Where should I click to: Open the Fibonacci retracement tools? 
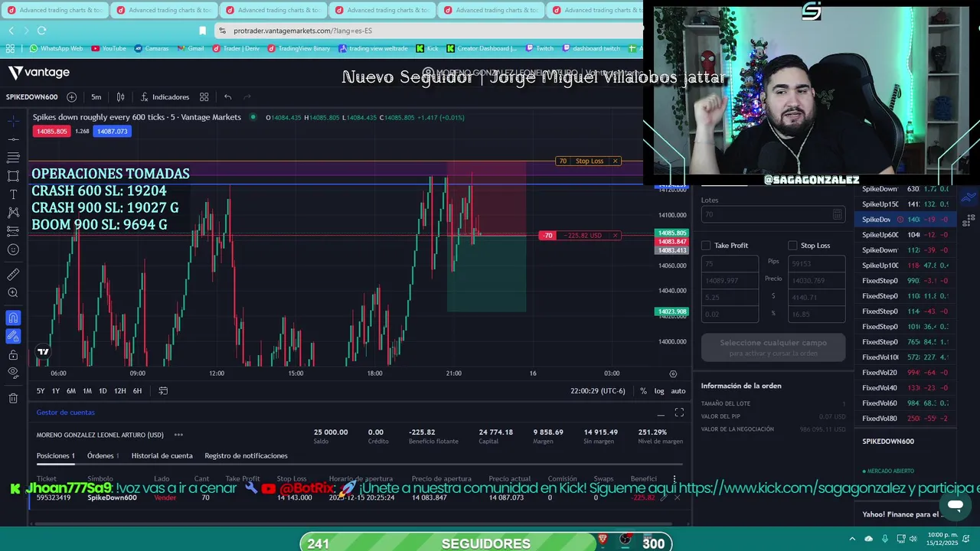[13, 158]
